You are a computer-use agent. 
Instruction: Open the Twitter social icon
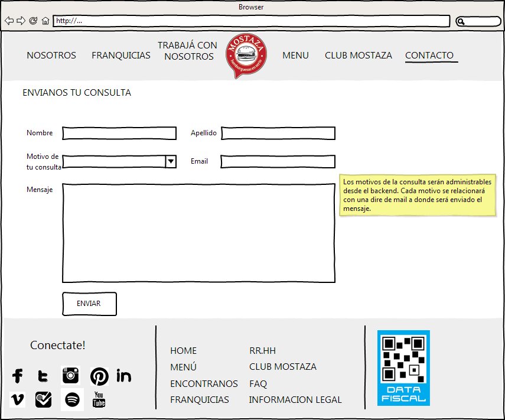point(43,376)
